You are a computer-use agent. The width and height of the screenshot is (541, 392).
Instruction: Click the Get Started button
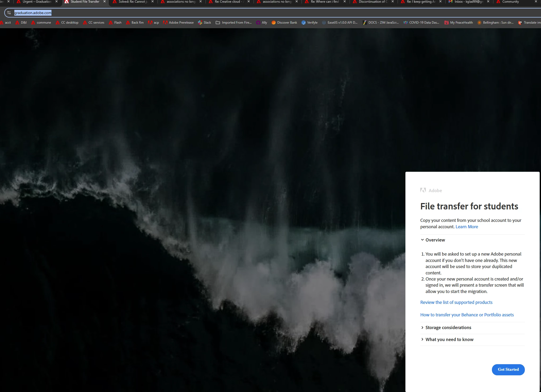tap(508, 369)
